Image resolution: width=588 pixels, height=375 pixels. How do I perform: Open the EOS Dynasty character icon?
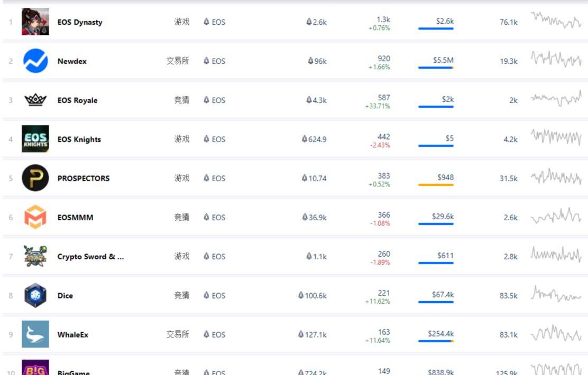[35, 22]
